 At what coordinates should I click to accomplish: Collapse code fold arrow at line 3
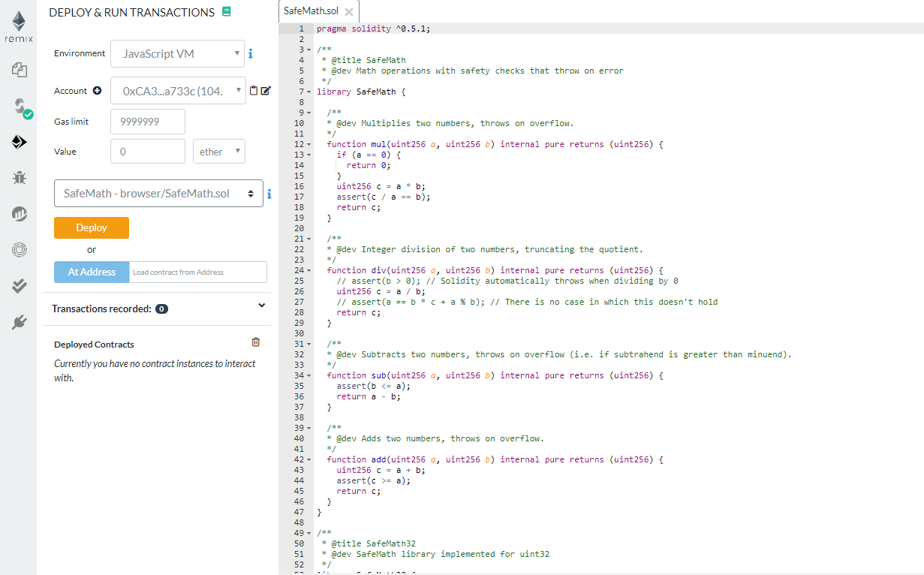pyautogui.click(x=309, y=50)
